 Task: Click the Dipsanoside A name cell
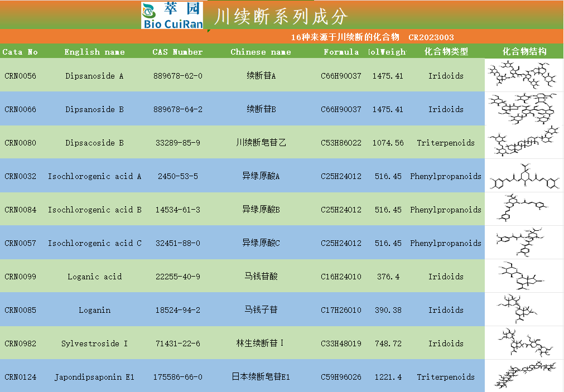(x=95, y=76)
